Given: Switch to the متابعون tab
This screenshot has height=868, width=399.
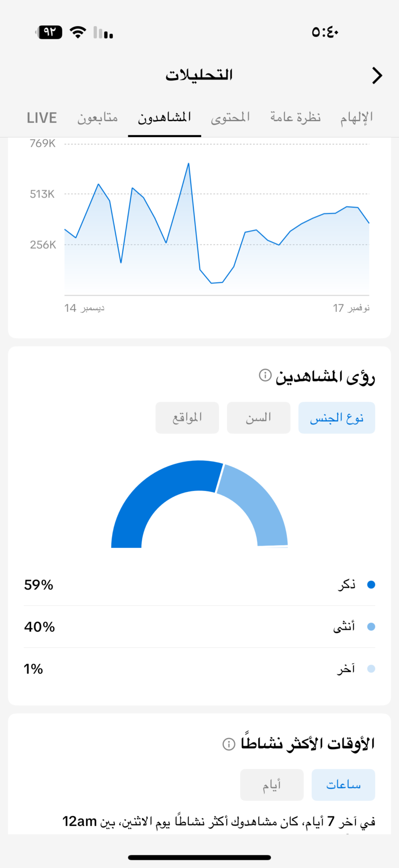Looking at the screenshot, I should [98, 118].
